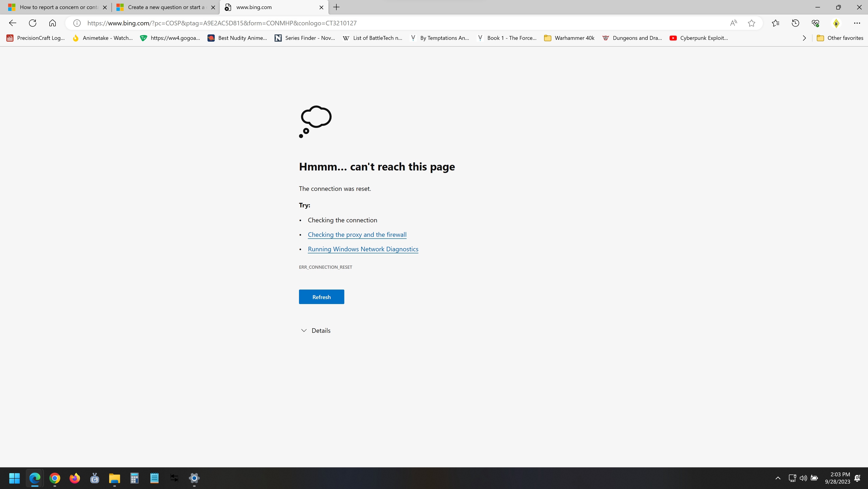
Task: Open the Favorites list icon
Action: pyautogui.click(x=775, y=23)
